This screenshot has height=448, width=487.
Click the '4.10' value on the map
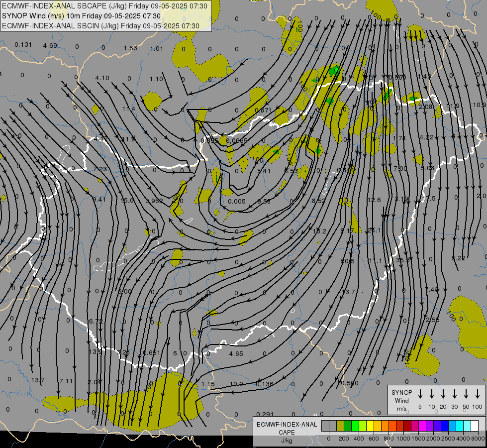coord(102,78)
